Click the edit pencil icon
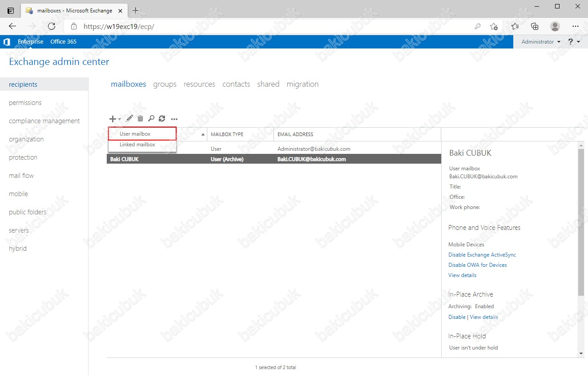588x382 pixels. pos(129,119)
